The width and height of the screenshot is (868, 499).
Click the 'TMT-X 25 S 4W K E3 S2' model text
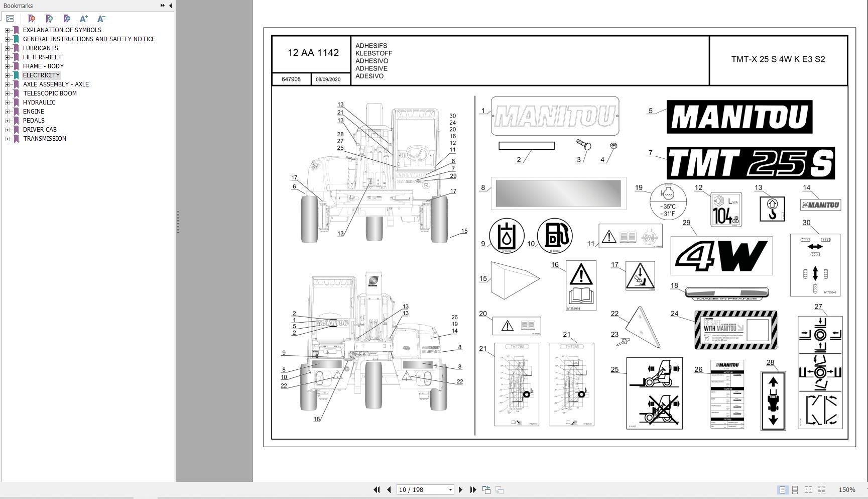[778, 59]
